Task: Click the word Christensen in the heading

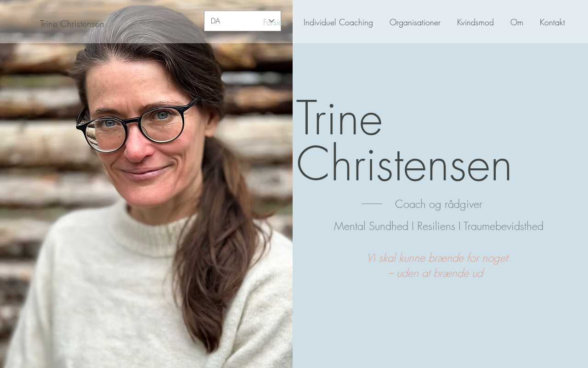Action: tap(404, 164)
